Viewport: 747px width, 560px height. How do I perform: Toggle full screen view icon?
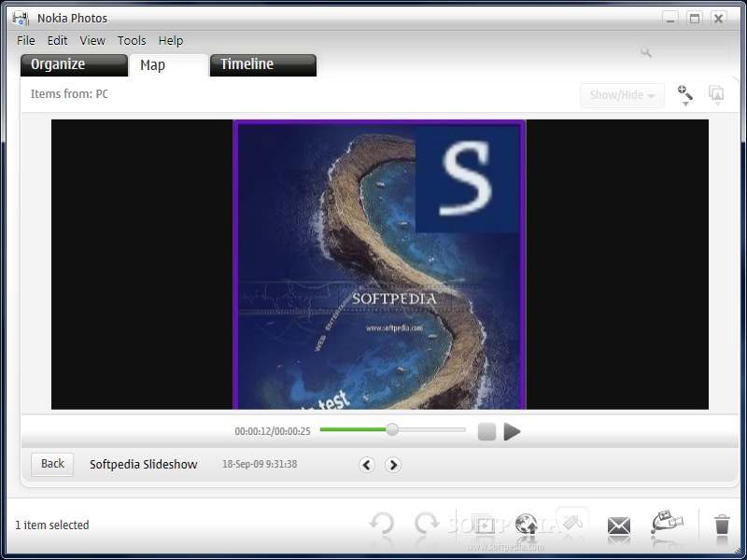[x=716, y=94]
